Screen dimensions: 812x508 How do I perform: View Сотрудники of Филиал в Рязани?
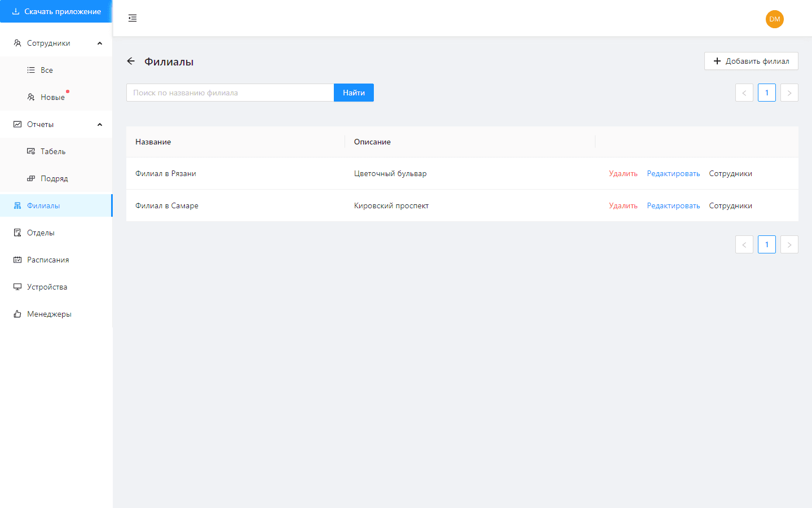point(730,173)
